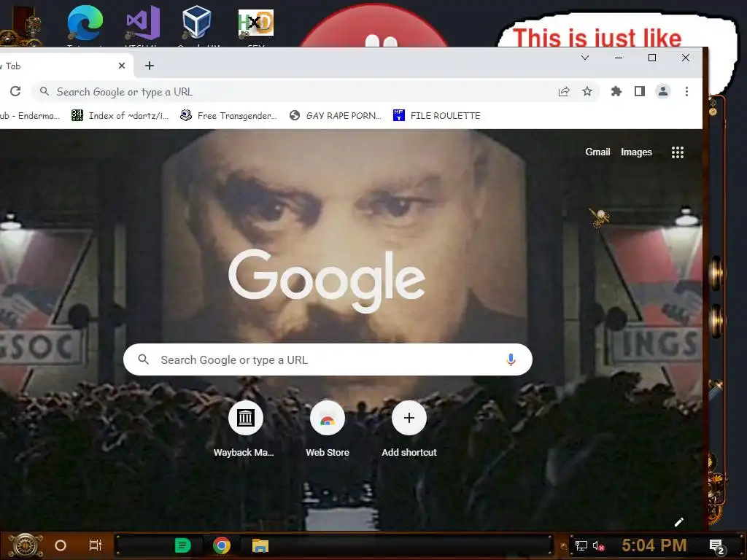The image size is (747, 560).
Task: Open the tab search chevron
Action: tap(585, 58)
